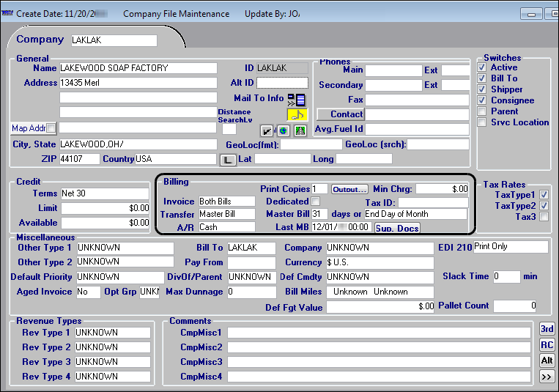This screenshot has height=392, width=559.
Task: Click the globe map icon
Action: click(x=284, y=130)
